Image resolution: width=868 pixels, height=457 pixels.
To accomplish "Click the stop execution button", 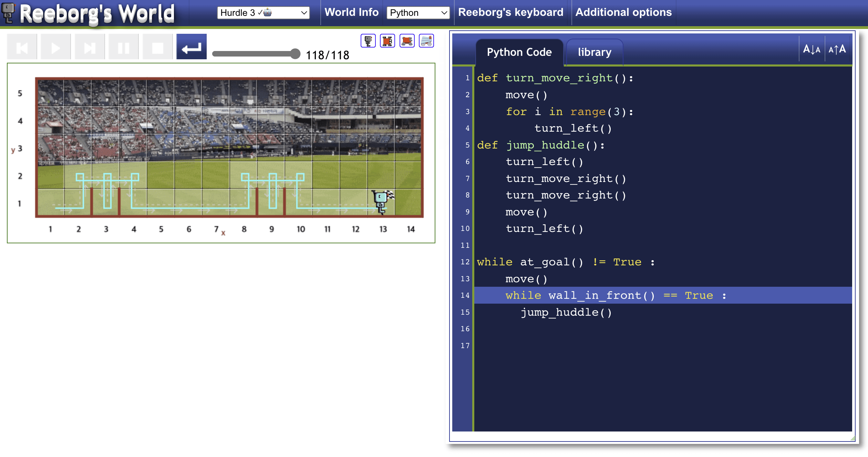I will [157, 47].
